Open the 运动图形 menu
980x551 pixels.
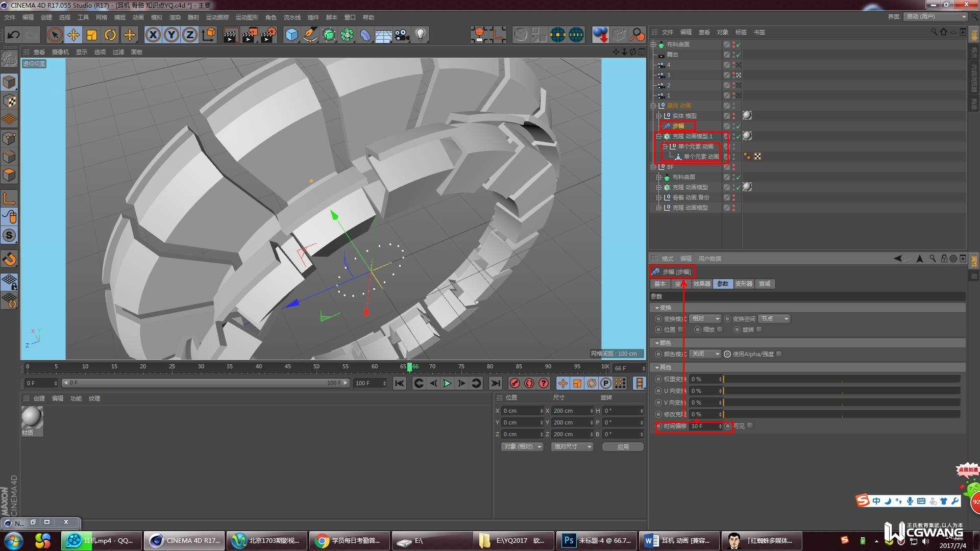pos(247,17)
